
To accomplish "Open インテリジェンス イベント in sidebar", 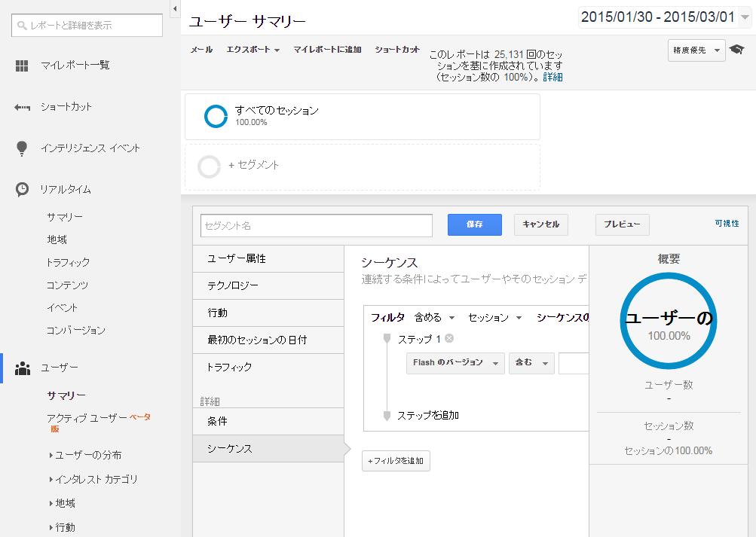I will point(90,148).
